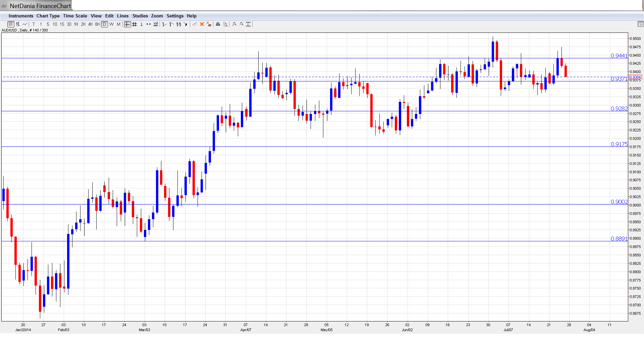Open the Studies menu
Image resolution: width=644 pixels, height=362 pixels.
[x=140, y=16]
